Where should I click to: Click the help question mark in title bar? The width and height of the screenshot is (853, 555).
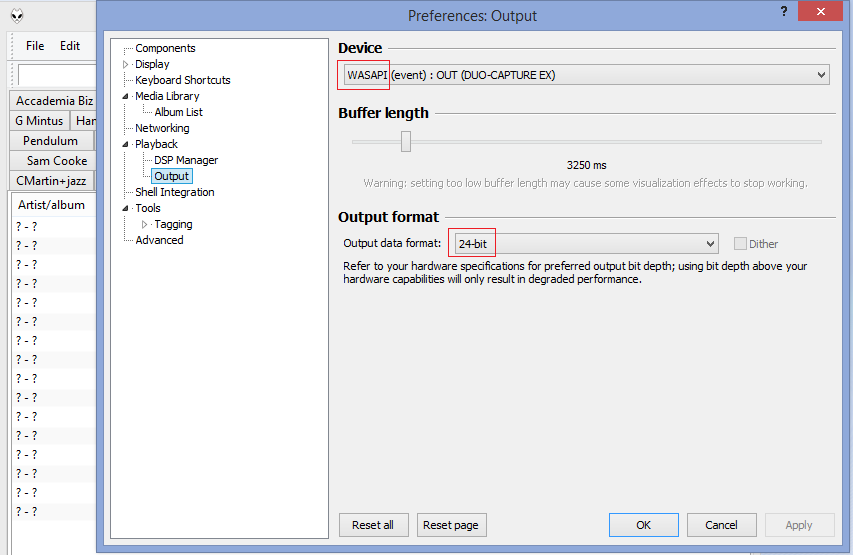coord(784,11)
